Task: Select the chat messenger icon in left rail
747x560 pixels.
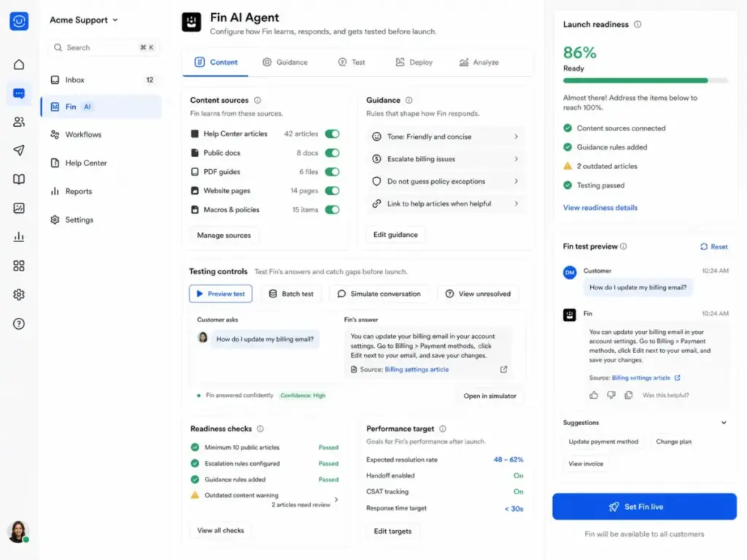Action: 18,93
